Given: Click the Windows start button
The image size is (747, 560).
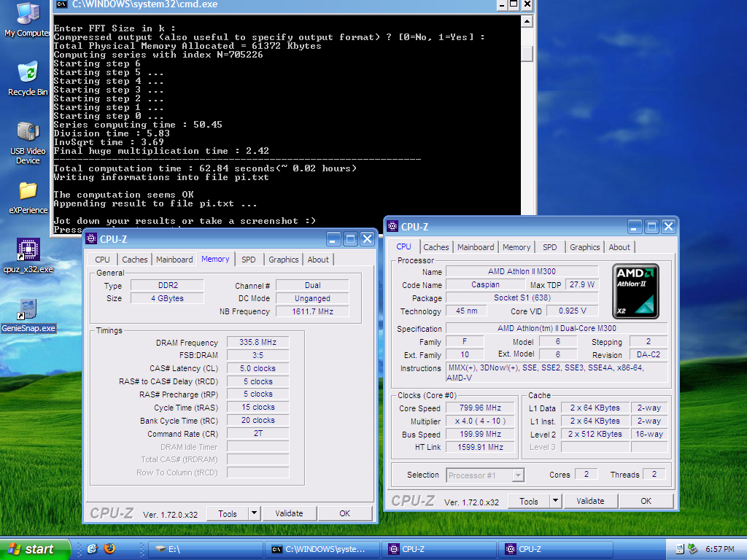Looking at the screenshot, I should [x=34, y=549].
